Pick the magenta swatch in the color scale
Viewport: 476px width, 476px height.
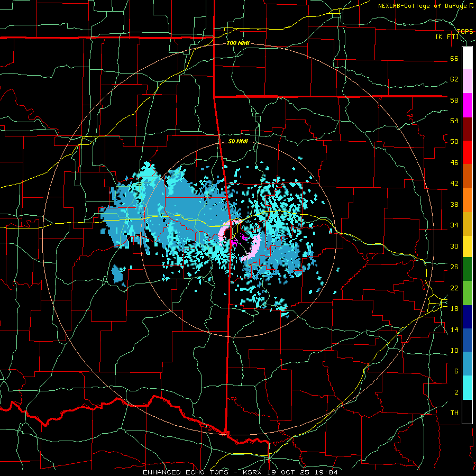click(467, 105)
